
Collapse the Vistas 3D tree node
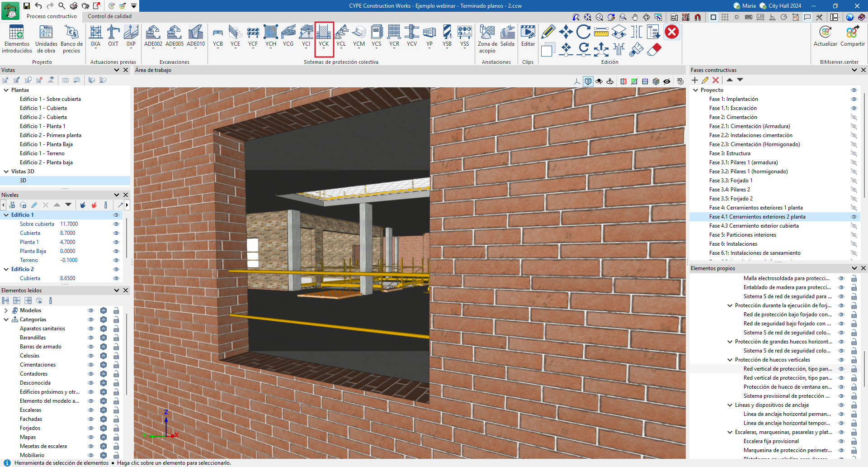pos(6,172)
